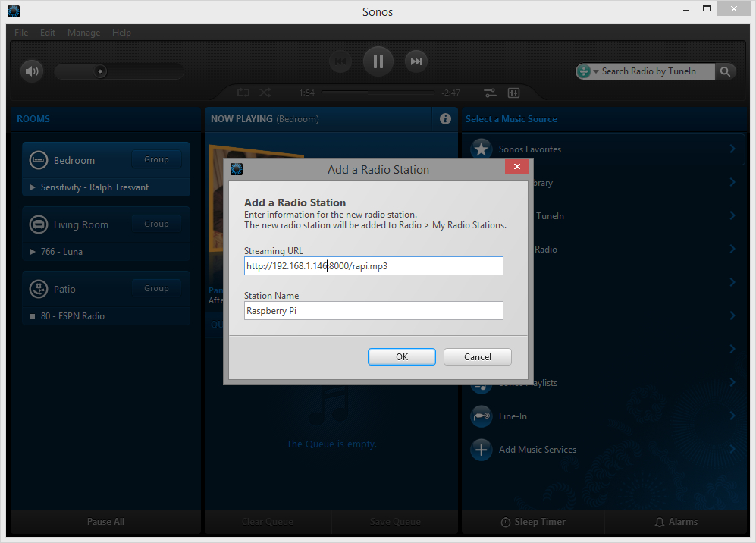Image resolution: width=756 pixels, height=543 pixels.
Task: Click Group button for Bedroom
Action: [x=156, y=159]
